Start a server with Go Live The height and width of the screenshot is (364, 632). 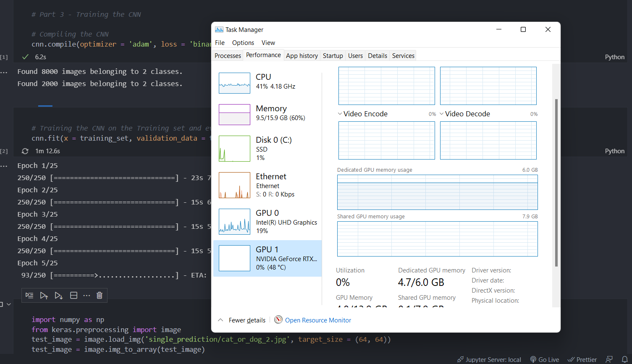544,359
